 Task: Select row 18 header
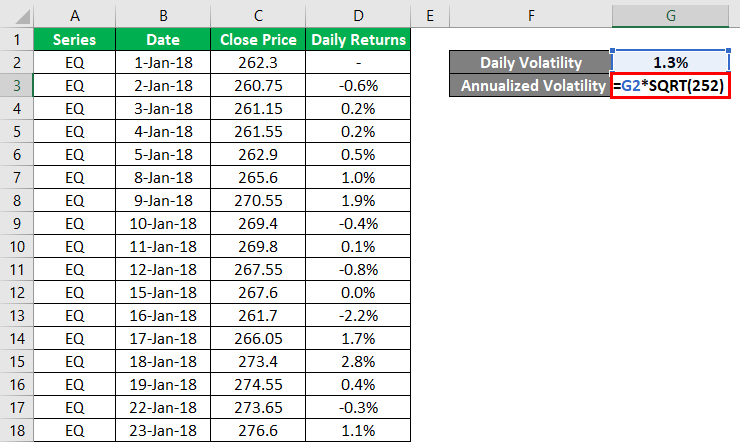16,430
